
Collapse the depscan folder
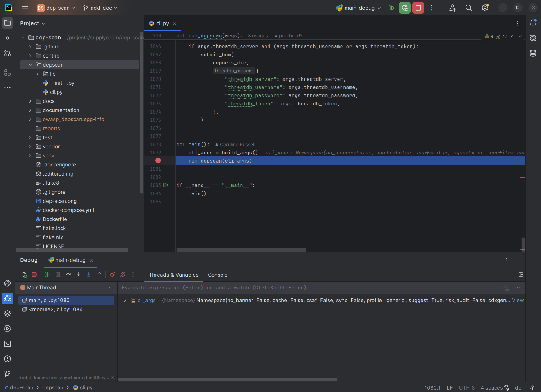coord(30,65)
